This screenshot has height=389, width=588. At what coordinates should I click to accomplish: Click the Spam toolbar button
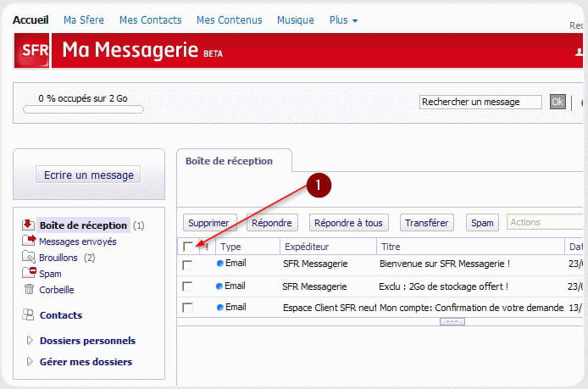(482, 223)
